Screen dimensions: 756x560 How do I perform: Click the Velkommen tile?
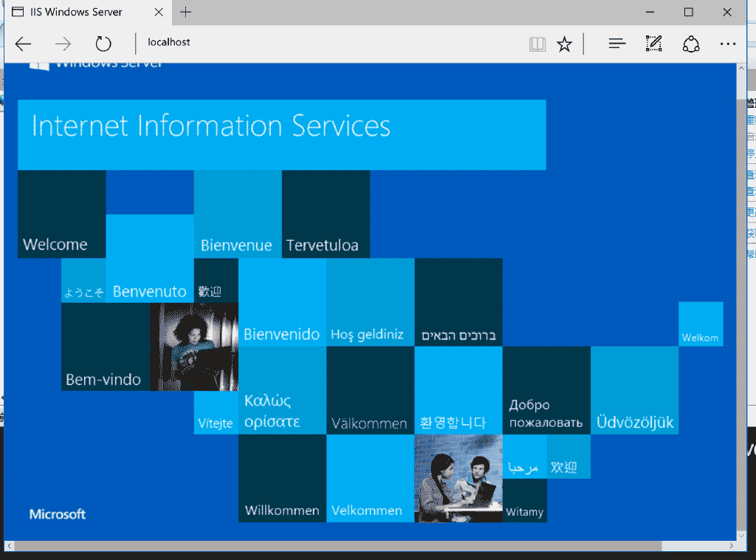(x=371, y=478)
